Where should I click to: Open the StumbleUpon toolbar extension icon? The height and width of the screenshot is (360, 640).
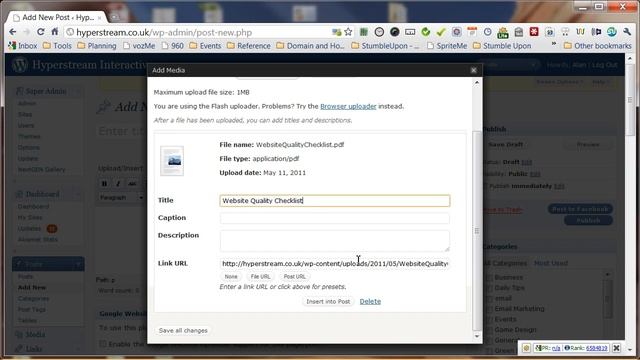611,32
